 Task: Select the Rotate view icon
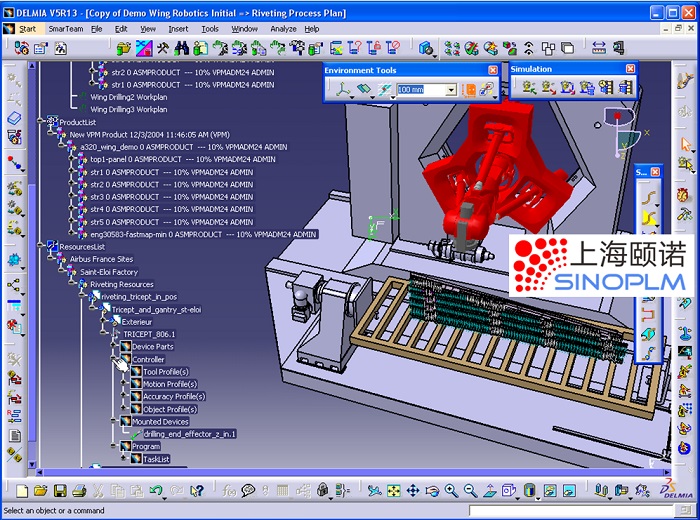tap(432, 491)
